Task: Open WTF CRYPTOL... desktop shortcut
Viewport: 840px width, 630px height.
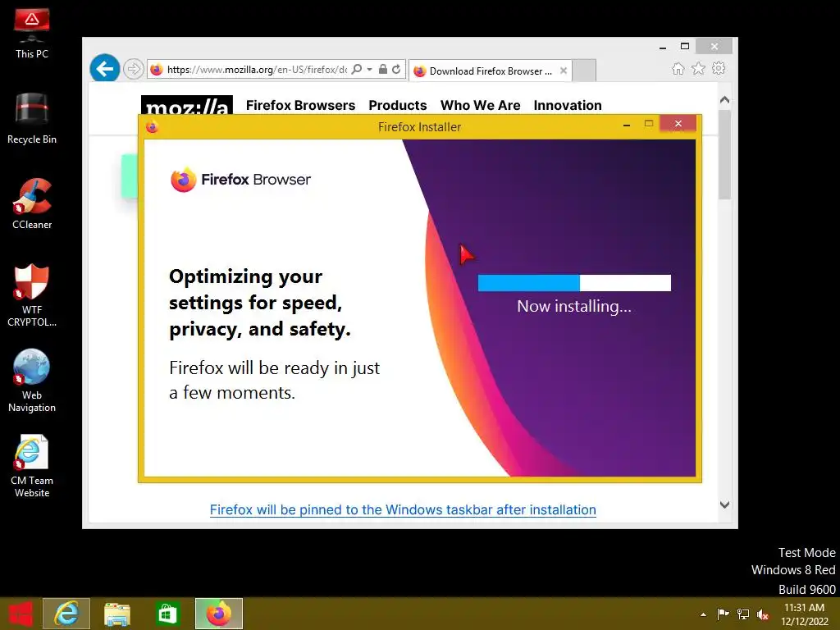Action: (x=32, y=295)
